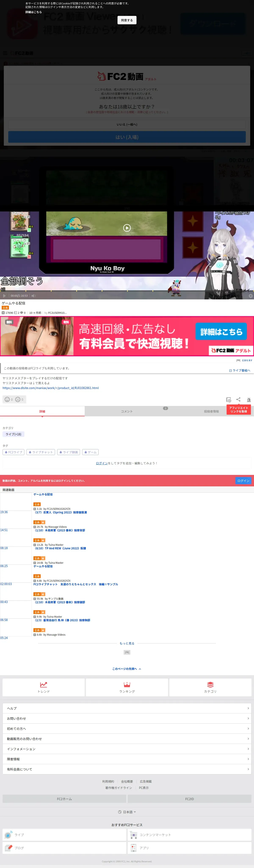The image size is (254, 868).
Task: Seek on the video progress bar
Action: [x=127, y=291]
